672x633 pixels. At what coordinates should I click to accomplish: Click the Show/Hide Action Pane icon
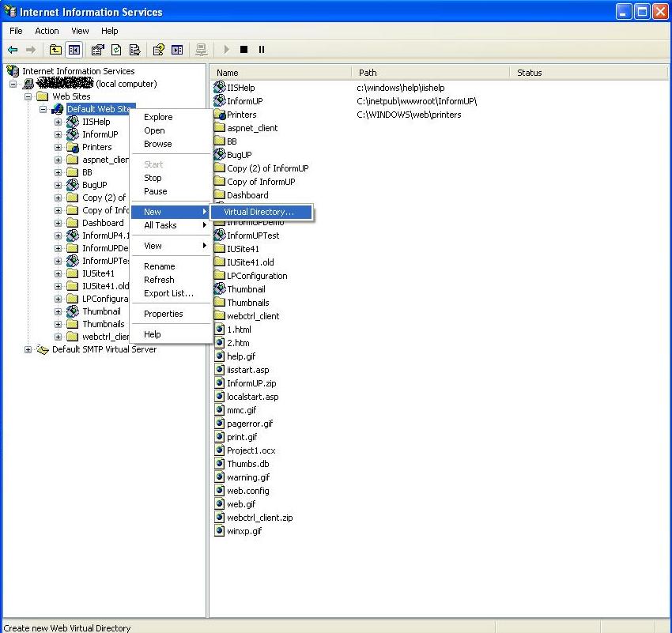[177, 50]
